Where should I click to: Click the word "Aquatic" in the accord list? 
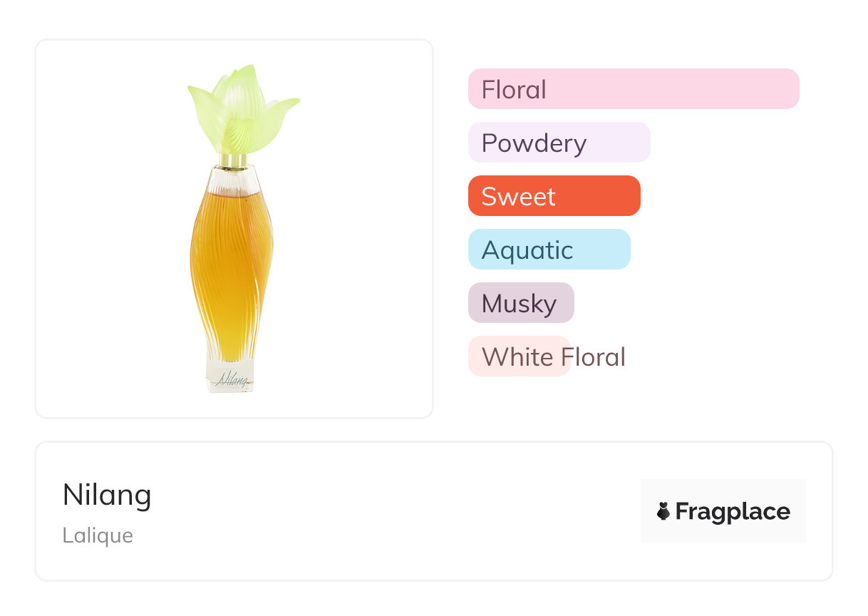[x=527, y=250]
